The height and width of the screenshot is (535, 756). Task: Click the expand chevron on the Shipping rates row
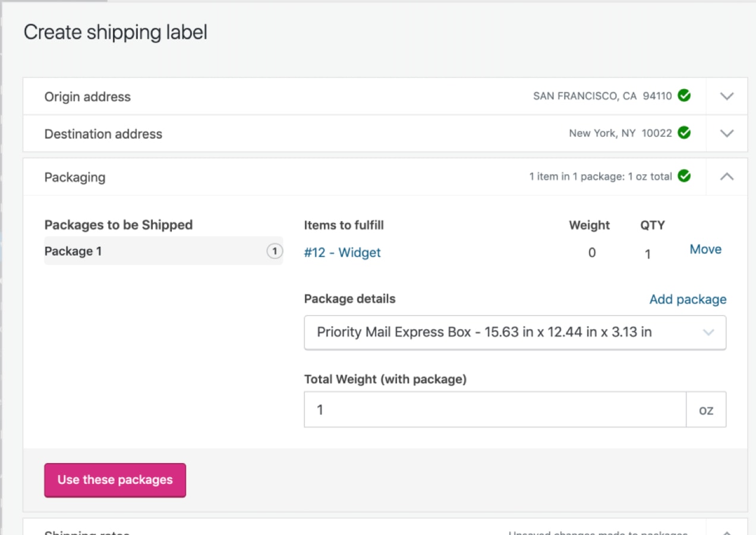click(726, 531)
